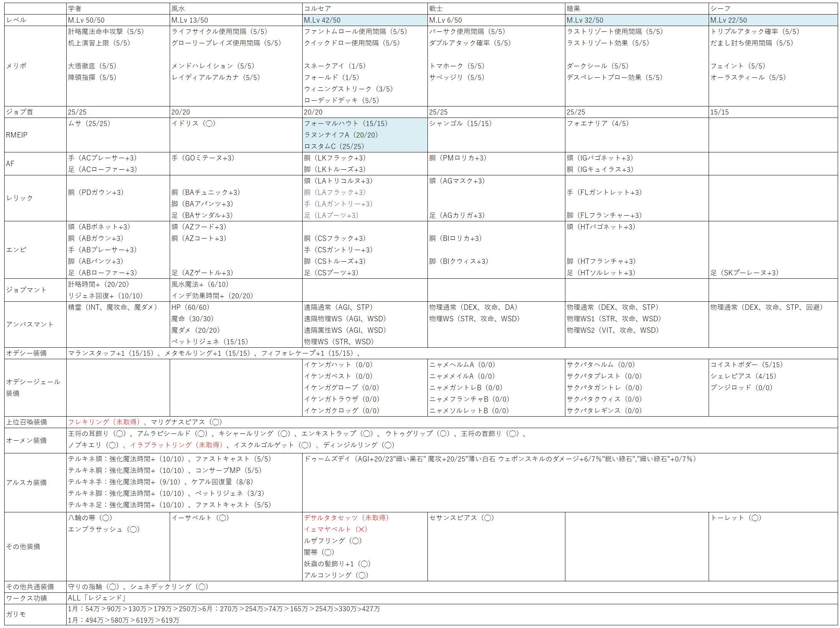The image size is (840, 628).
Task: Click the red フレキリング (未取得) text
Action: (x=104, y=422)
